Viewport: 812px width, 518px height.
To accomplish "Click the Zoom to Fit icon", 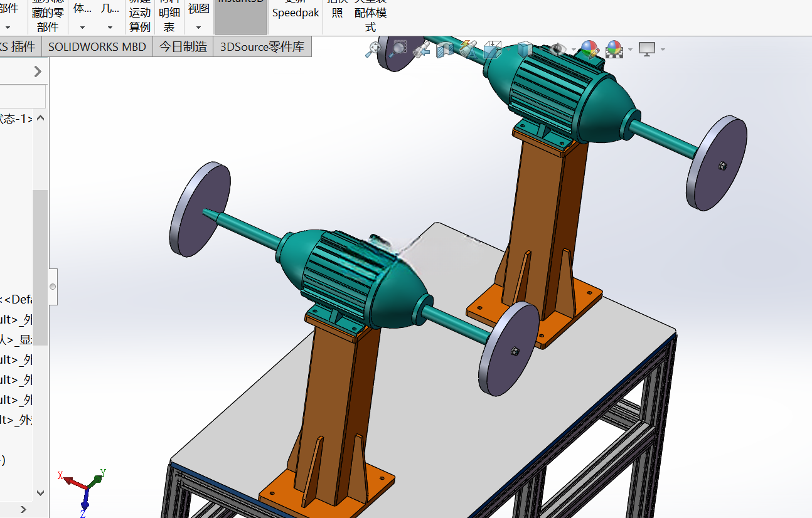I will click(373, 49).
